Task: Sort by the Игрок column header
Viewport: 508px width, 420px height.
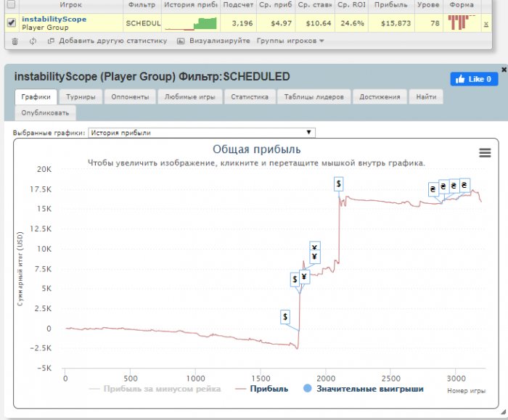Action: tap(70, 4)
